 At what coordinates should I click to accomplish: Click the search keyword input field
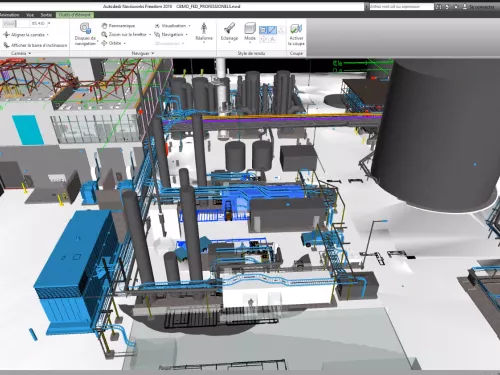tap(402, 6)
